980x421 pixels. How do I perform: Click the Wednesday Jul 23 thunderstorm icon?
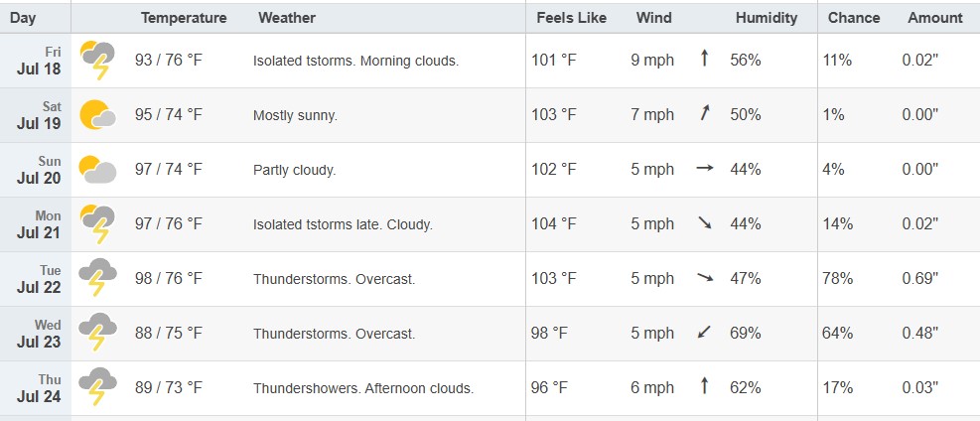[x=97, y=333]
